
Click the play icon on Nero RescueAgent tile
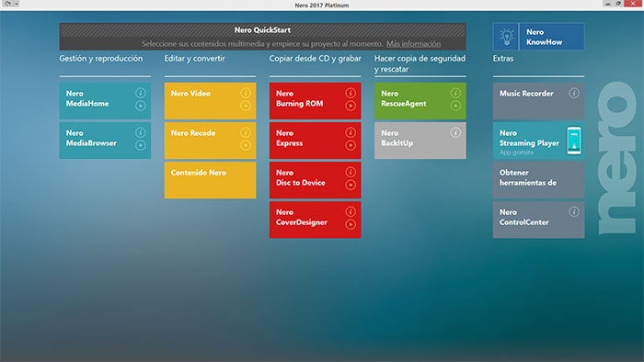pyautogui.click(x=455, y=106)
